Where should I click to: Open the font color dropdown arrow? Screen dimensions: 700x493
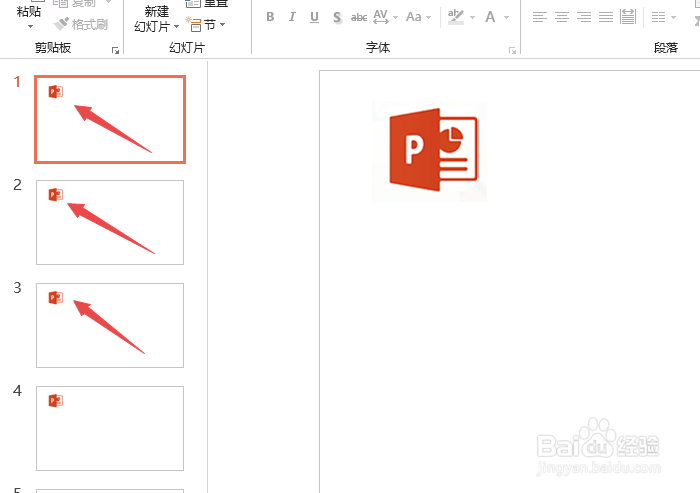tap(506, 18)
